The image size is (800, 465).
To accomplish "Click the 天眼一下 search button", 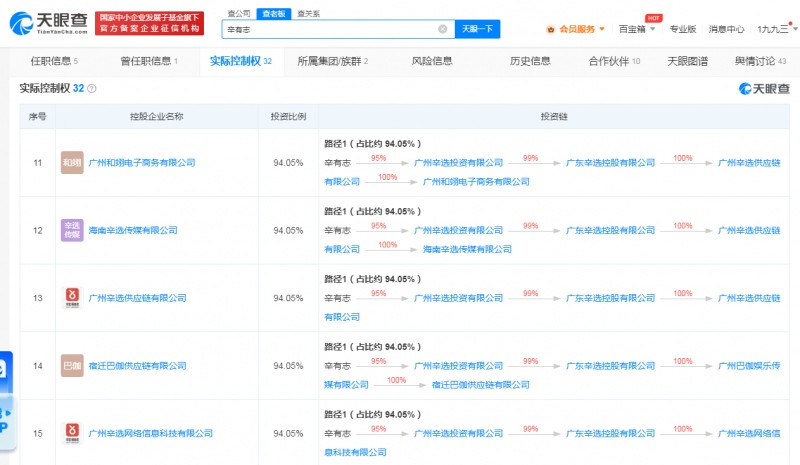I will (477, 29).
